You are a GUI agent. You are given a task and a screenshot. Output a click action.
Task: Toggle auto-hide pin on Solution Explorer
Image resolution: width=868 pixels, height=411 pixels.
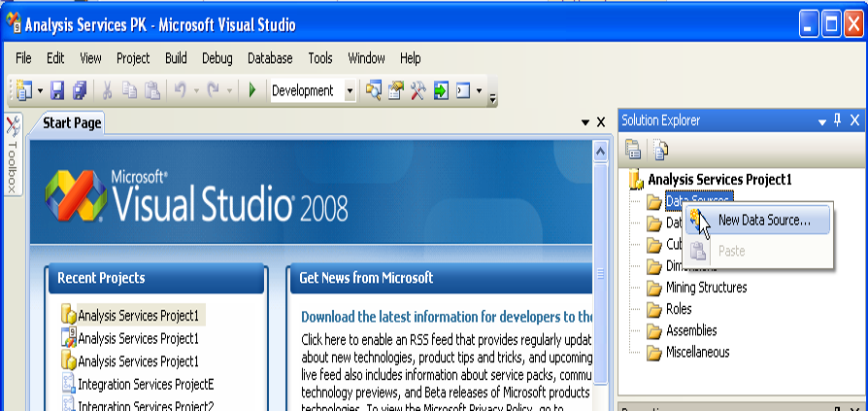[x=837, y=120]
